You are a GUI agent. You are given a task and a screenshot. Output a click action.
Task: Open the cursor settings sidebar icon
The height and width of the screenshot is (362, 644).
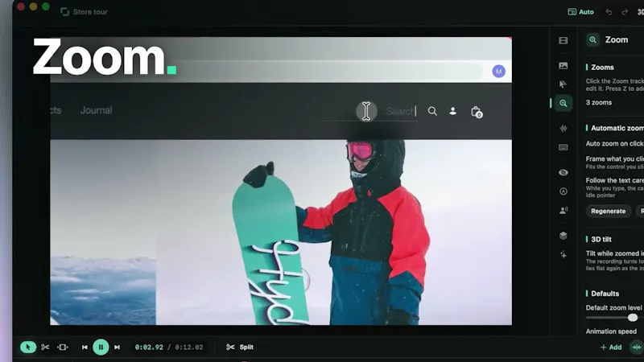coord(563,84)
